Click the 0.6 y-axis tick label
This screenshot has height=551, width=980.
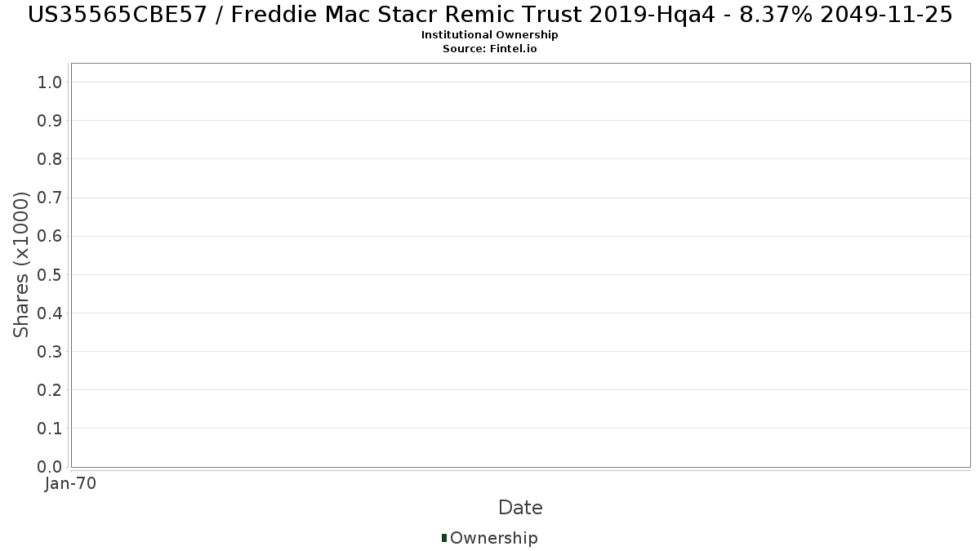coord(50,236)
